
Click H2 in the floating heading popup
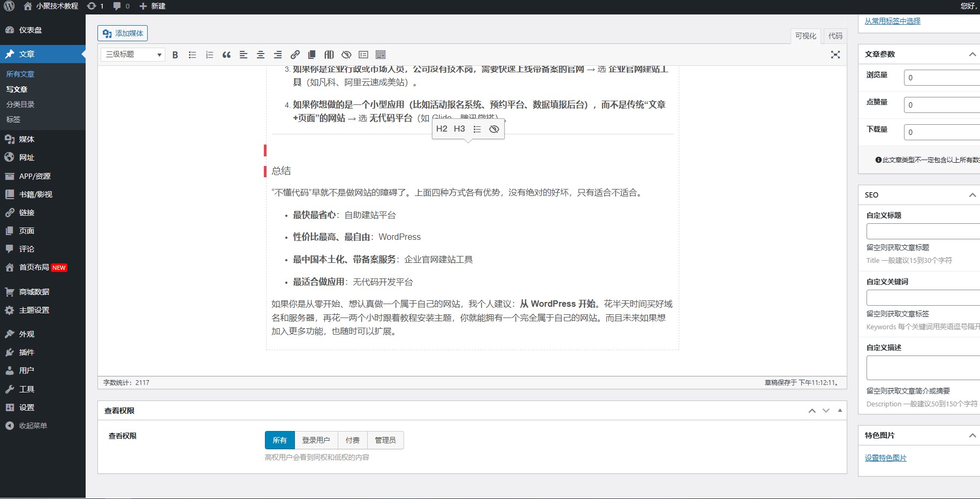pos(442,128)
